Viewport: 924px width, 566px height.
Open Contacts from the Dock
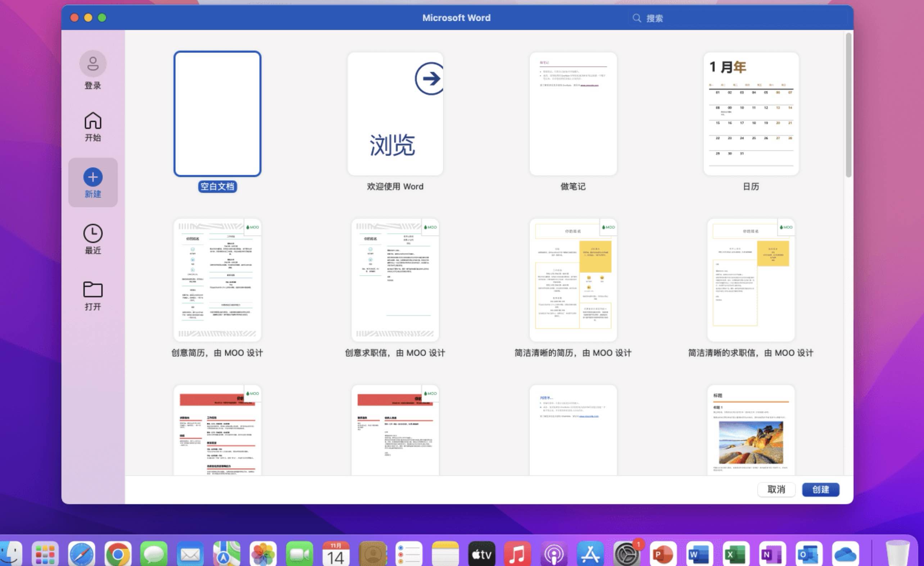point(372,554)
